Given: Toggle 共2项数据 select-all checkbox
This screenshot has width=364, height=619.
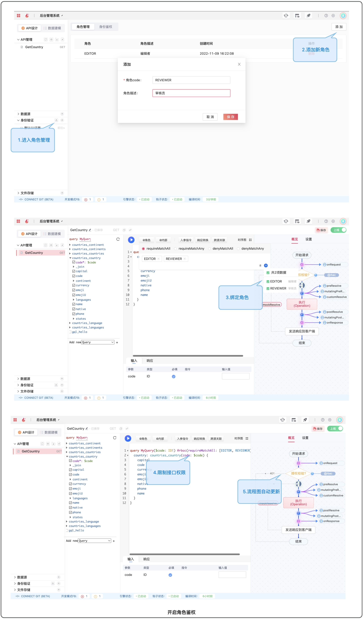Looking at the screenshot, I should (268, 273).
